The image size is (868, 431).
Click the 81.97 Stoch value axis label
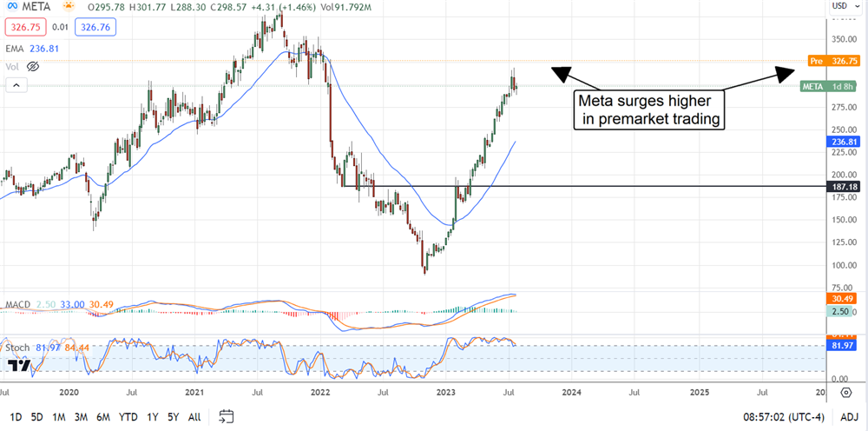click(x=843, y=345)
